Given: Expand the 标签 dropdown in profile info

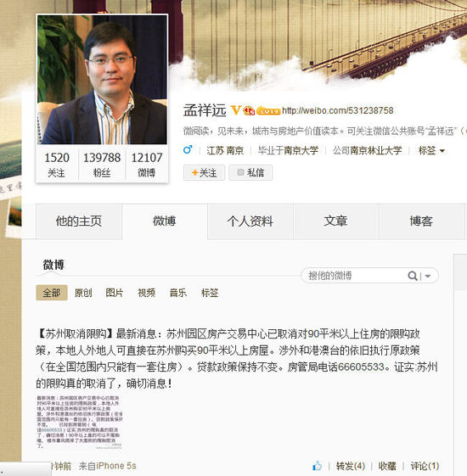Looking at the screenshot, I should [431, 150].
